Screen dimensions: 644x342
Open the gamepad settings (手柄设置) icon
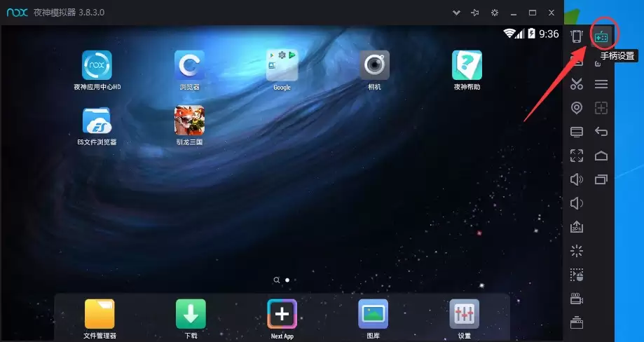[x=601, y=36]
